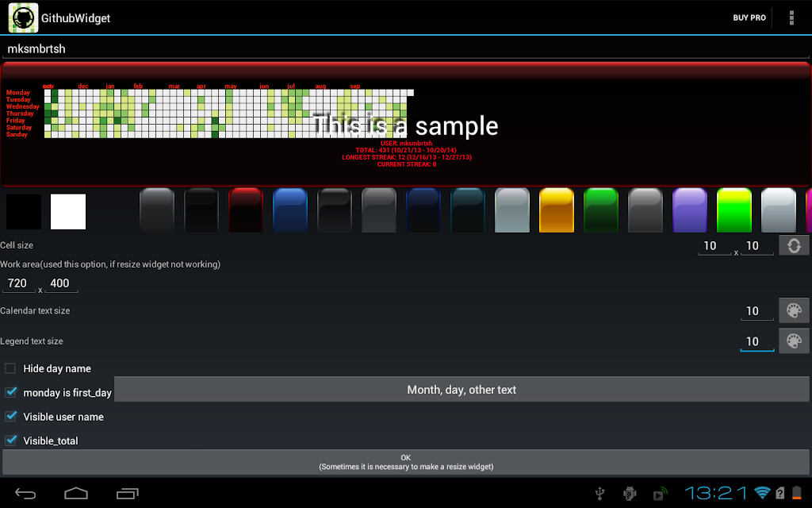Click the Legend text size label
This screenshot has height=508, width=812.
point(32,341)
